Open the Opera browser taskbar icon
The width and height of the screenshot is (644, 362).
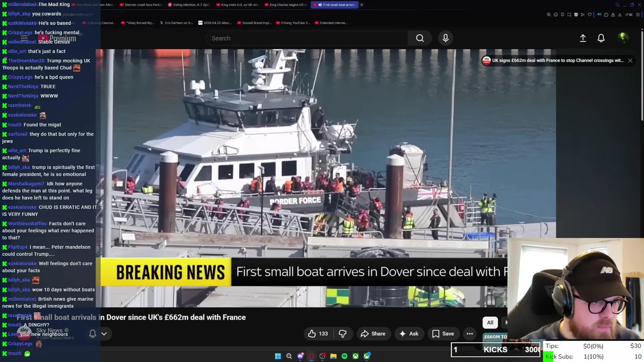coord(311,356)
